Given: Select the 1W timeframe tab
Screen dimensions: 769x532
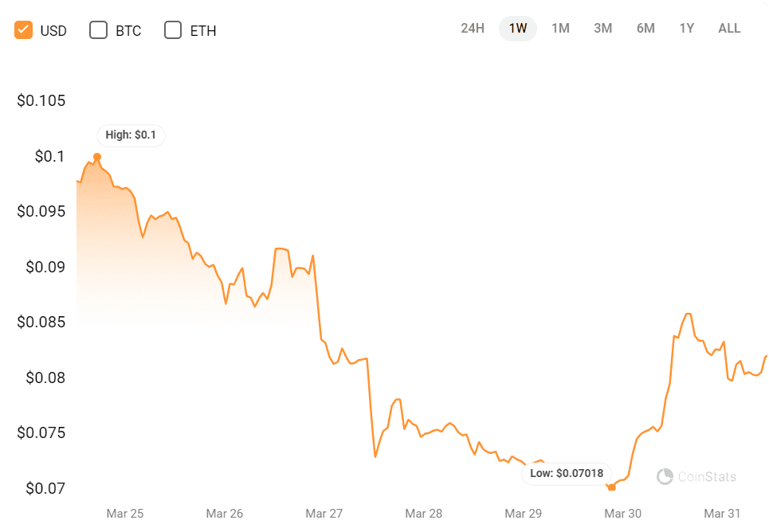Looking at the screenshot, I should point(517,28).
